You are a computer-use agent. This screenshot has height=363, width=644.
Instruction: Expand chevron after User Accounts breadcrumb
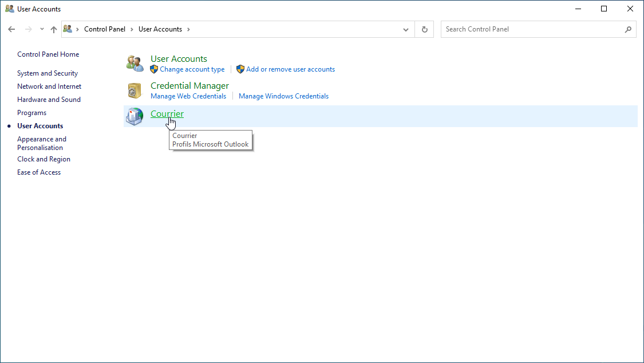click(x=188, y=29)
